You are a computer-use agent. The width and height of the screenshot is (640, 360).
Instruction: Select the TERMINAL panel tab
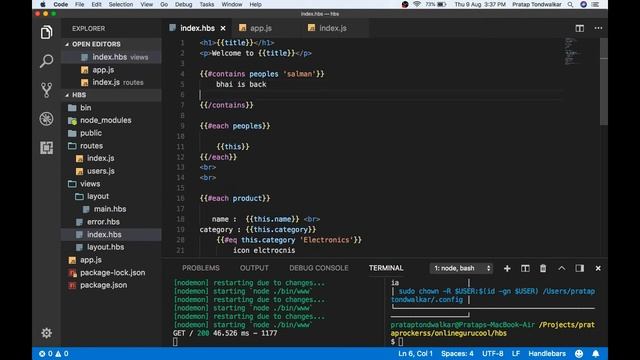click(386, 268)
